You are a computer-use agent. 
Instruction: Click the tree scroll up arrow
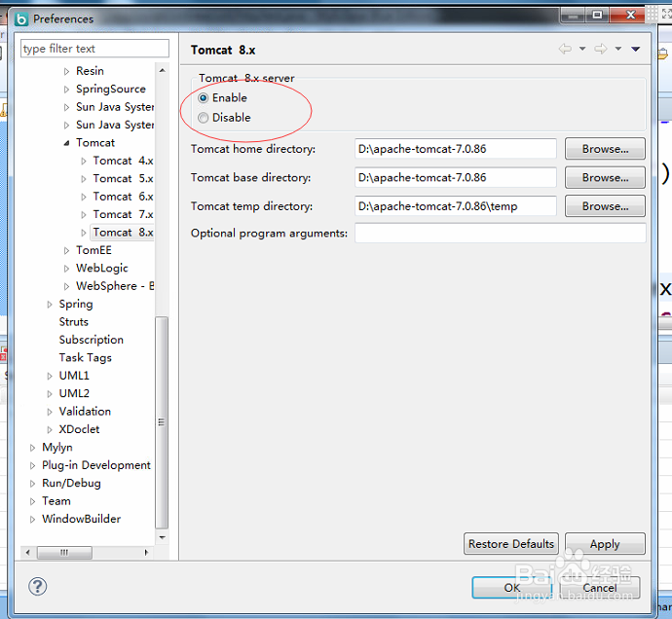click(162, 70)
